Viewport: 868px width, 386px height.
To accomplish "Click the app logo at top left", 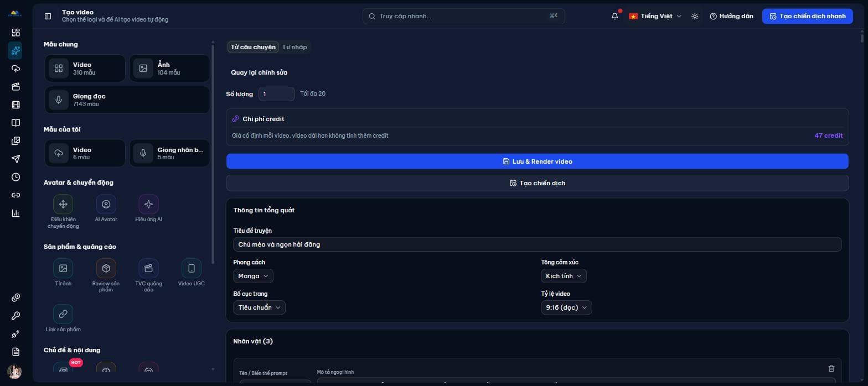I will 15,13.
